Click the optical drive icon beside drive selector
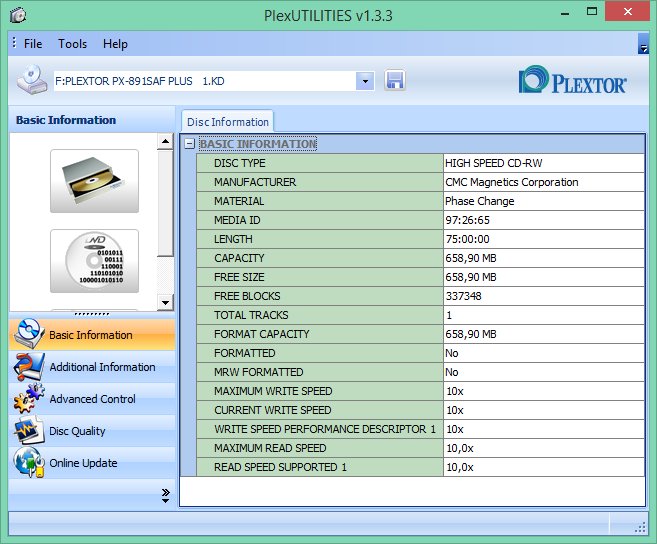The image size is (657, 544). [32, 80]
